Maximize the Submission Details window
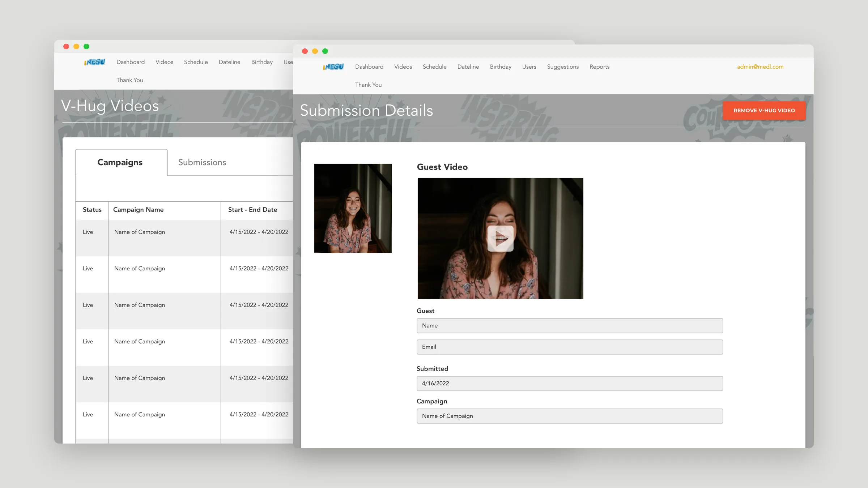 pos(325,51)
